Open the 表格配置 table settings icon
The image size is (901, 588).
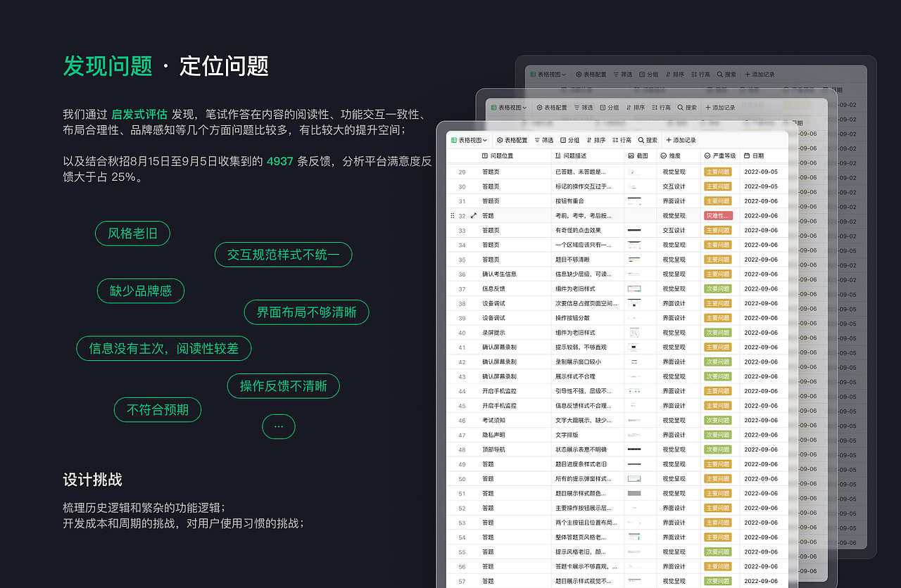500,140
